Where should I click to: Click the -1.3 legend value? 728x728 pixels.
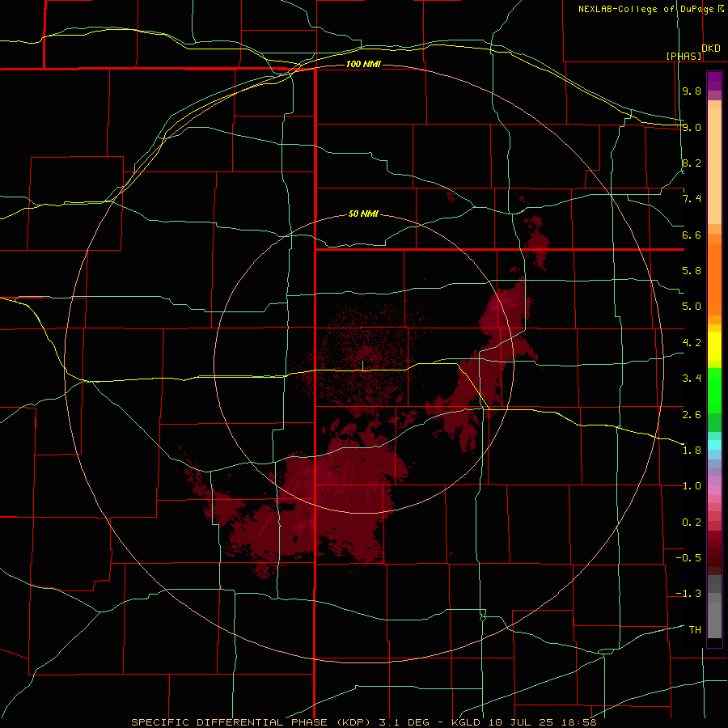pos(688,594)
